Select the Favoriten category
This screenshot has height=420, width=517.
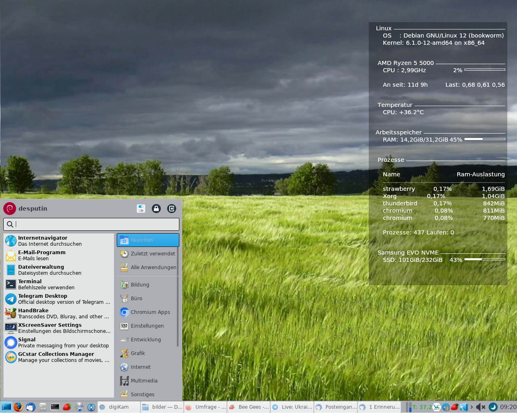pos(148,240)
